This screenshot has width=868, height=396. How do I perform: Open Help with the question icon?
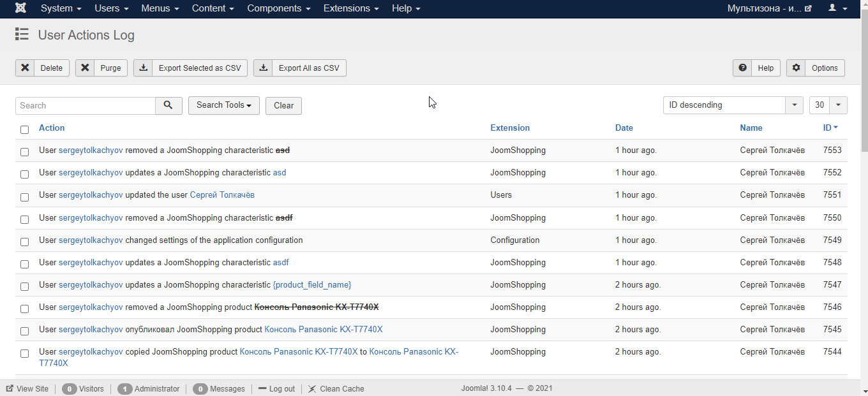click(x=757, y=68)
